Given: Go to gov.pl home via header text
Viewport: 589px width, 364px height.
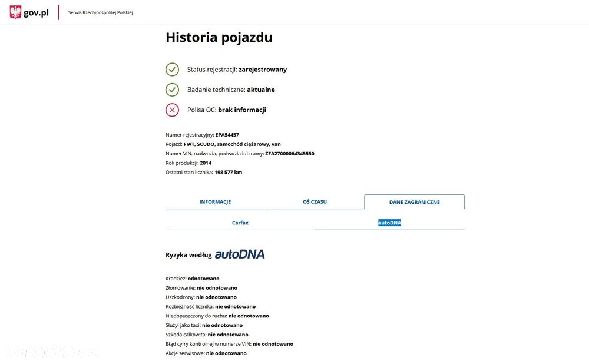Looking at the screenshot, I should (x=37, y=12).
